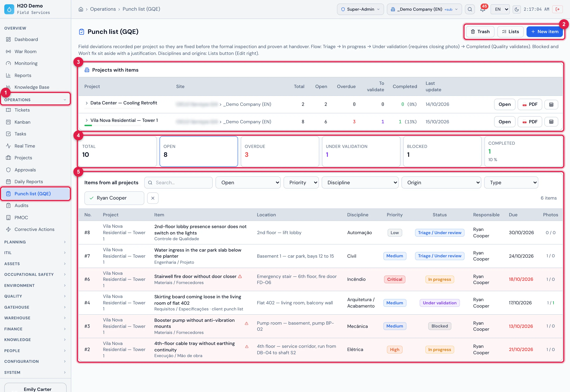570x392 pixels.
Task: Collapse the OPERATIONS sidebar section
Action: [36, 100]
